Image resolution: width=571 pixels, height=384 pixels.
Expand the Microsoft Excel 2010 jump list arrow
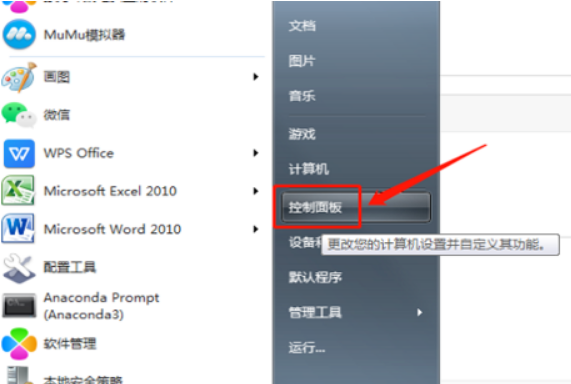click(x=256, y=191)
